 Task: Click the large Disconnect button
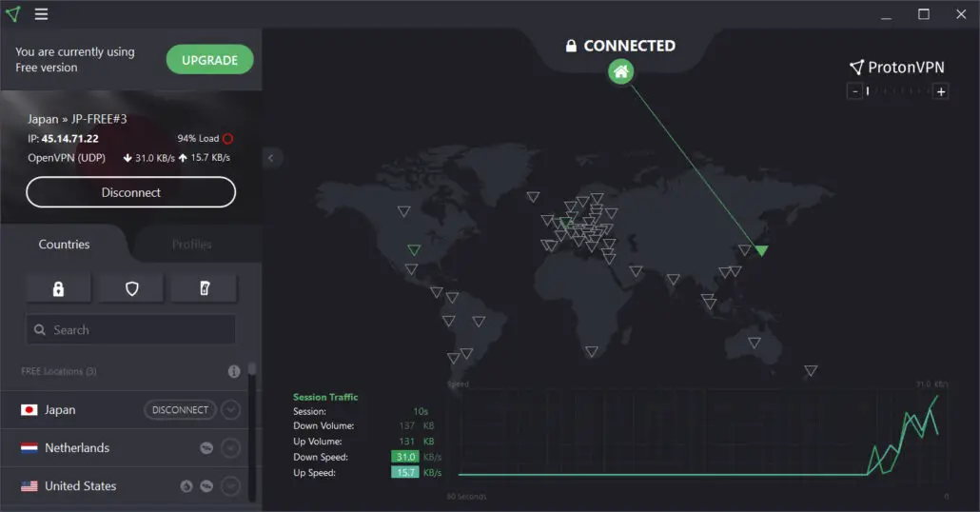pos(130,192)
